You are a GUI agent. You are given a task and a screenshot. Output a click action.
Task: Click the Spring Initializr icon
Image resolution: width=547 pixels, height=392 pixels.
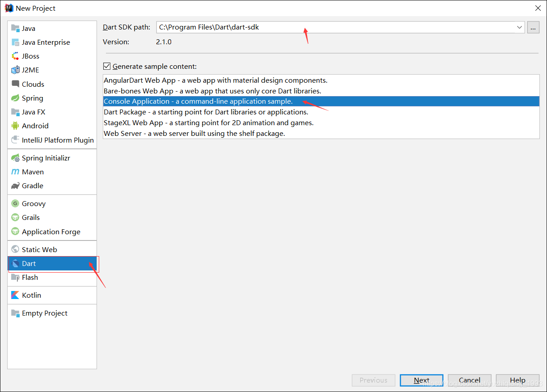tap(15, 158)
